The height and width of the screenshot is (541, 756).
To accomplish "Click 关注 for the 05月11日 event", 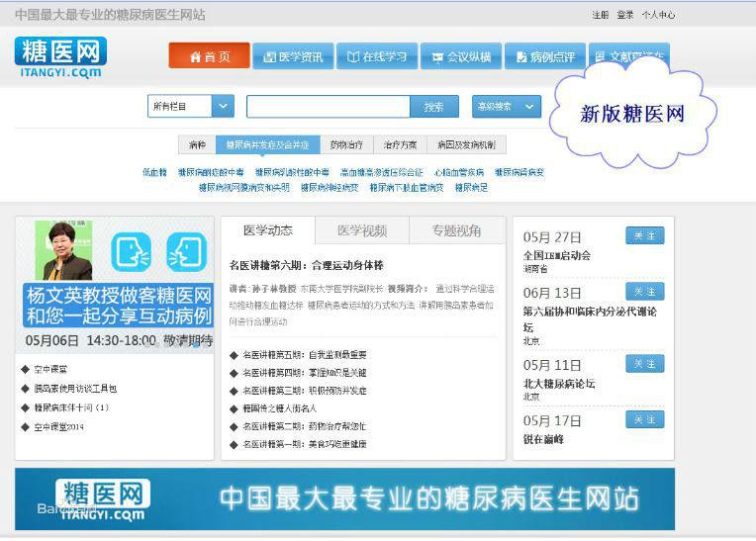I will (644, 364).
